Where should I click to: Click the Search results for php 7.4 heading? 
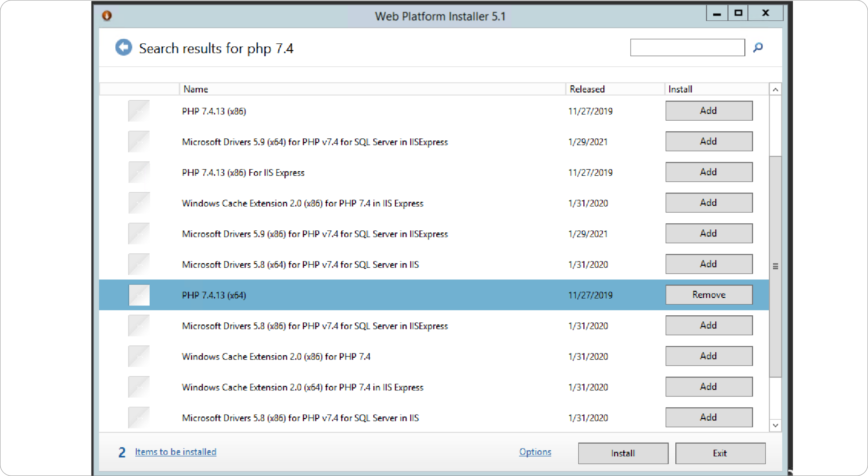click(216, 48)
